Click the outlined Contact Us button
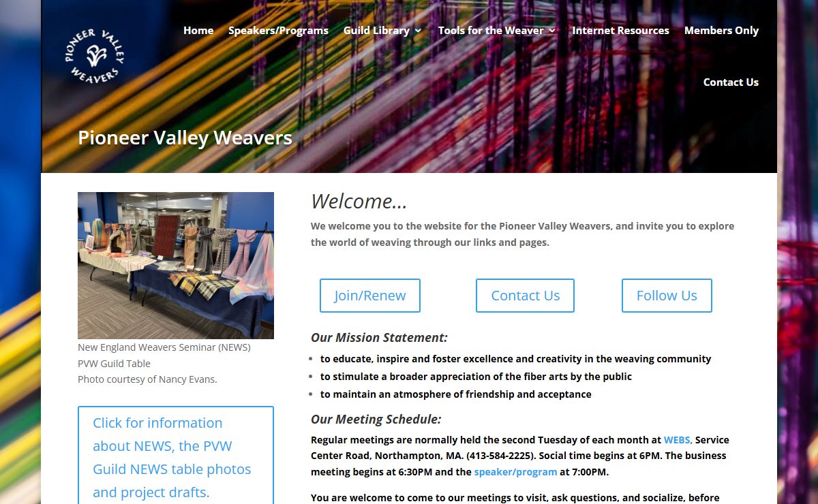The width and height of the screenshot is (818, 504). click(x=525, y=296)
